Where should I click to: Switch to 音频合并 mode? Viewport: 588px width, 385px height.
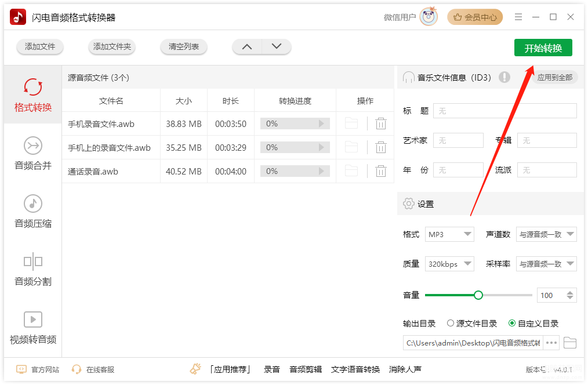33,153
